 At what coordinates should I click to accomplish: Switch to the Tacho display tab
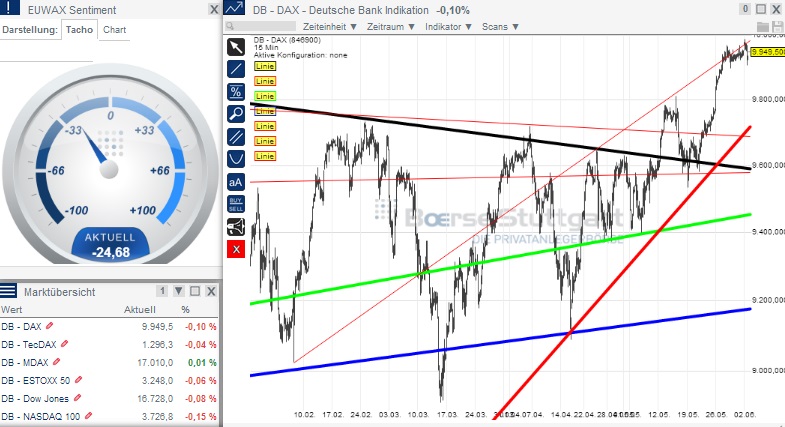pyautogui.click(x=79, y=30)
